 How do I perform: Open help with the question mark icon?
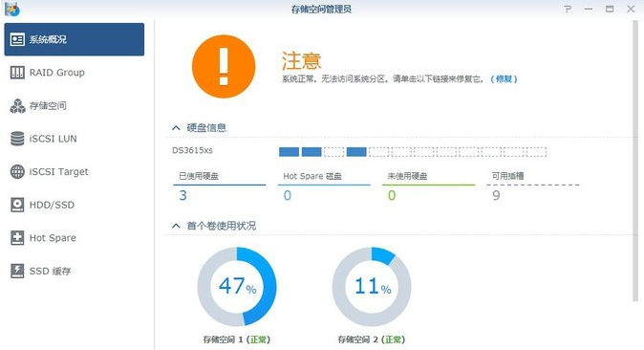(568, 9)
